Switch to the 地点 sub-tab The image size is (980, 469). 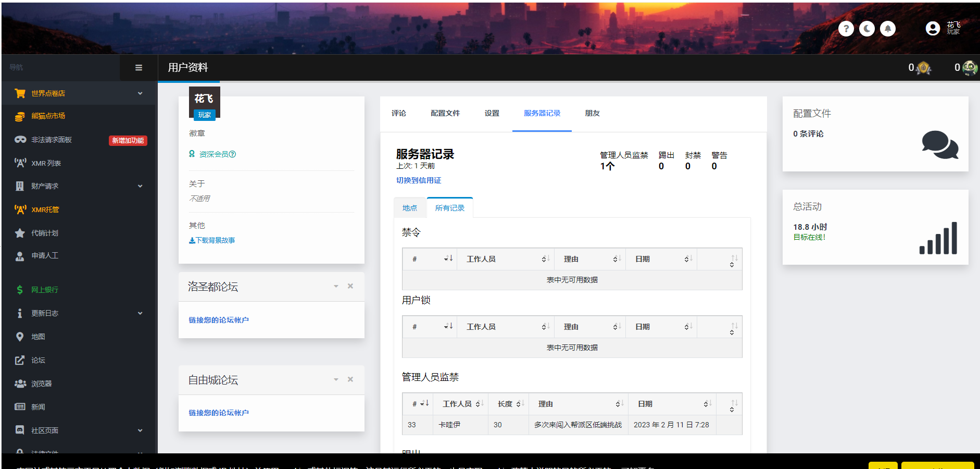point(409,208)
